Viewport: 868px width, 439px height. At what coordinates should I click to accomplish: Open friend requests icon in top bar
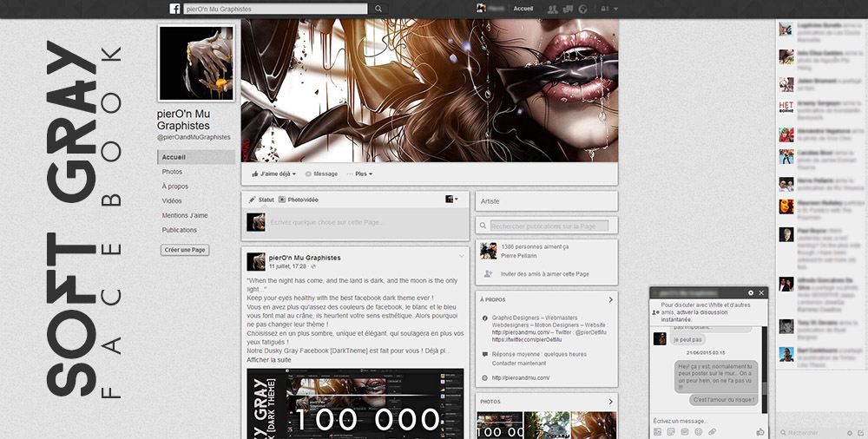pos(553,9)
